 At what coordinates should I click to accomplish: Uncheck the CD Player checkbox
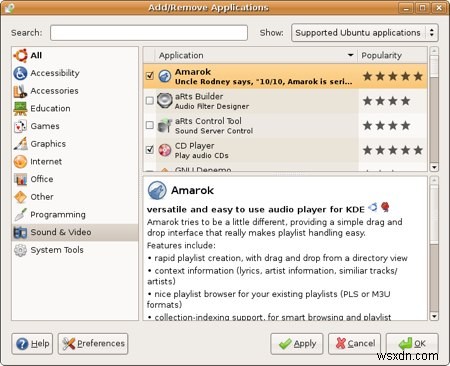(150, 150)
